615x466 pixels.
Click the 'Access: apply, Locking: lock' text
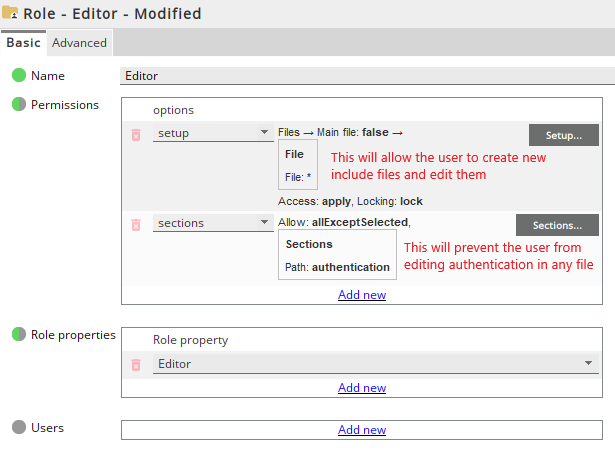[350, 201]
